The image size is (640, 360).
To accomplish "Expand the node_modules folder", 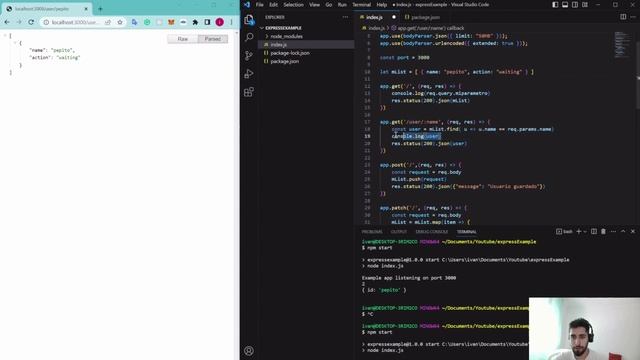I will (x=286, y=36).
